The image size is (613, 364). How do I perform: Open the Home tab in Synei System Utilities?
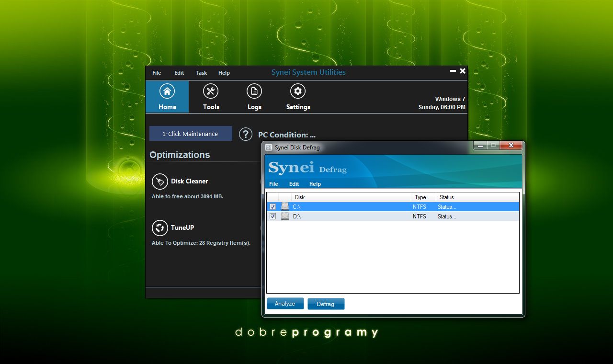tap(167, 97)
